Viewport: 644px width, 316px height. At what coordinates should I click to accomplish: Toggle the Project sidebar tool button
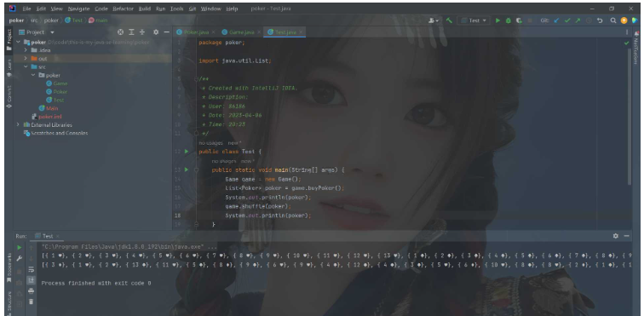click(9, 40)
